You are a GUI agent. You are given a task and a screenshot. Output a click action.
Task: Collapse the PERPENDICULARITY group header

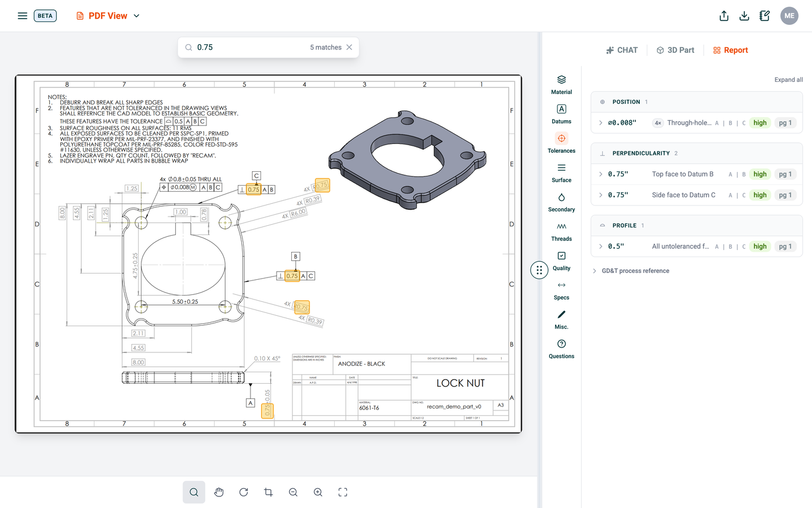click(697, 153)
